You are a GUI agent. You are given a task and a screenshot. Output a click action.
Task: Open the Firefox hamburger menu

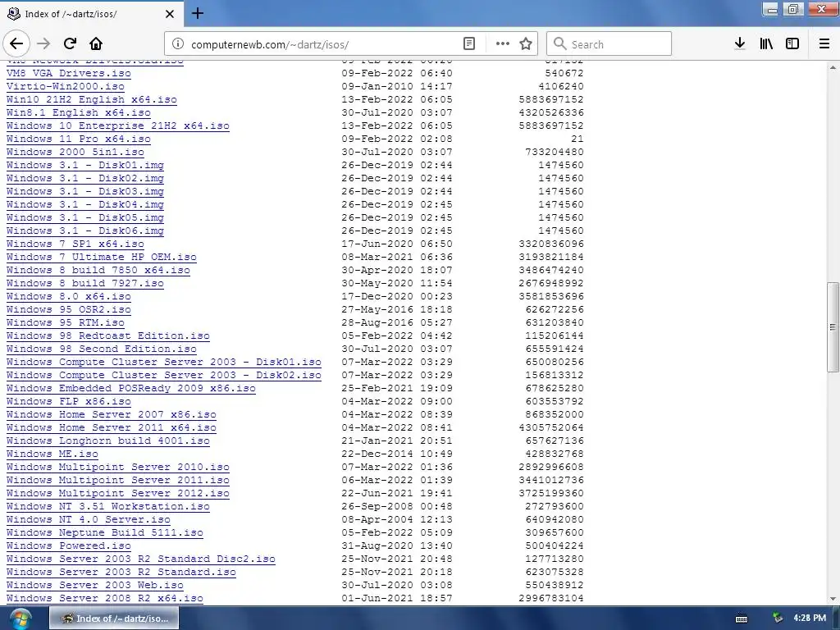(824, 43)
